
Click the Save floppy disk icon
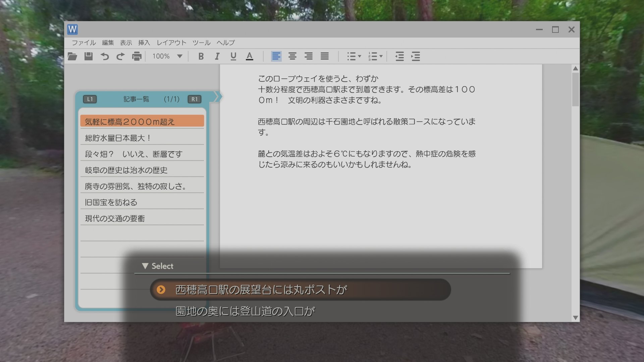[x=88, y=56]
